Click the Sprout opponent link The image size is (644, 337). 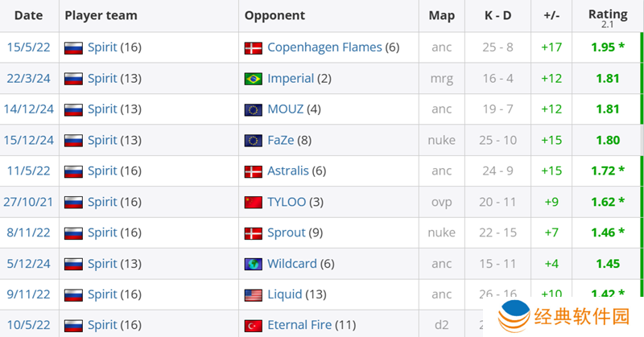tap(287, 232)
